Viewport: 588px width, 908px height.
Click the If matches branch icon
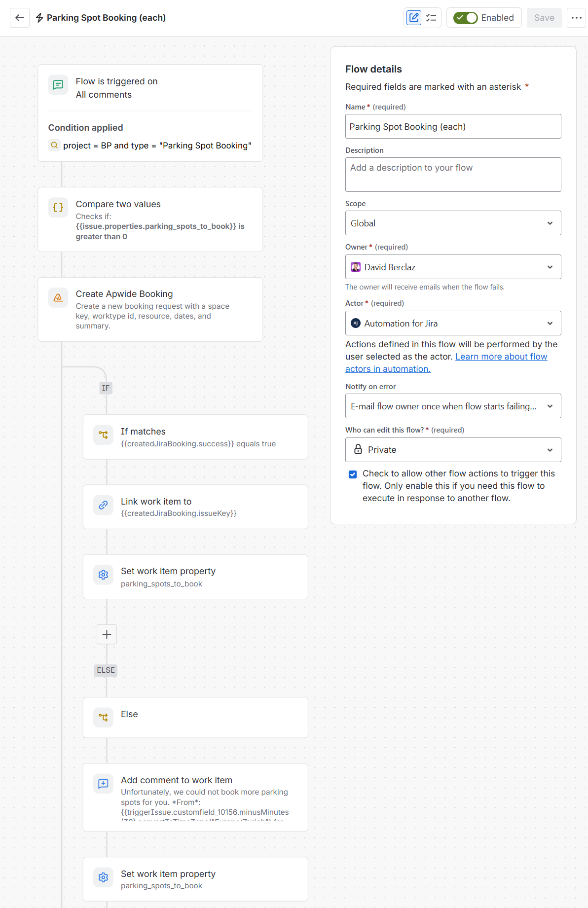pyautogui.click(x=103, y=435)
